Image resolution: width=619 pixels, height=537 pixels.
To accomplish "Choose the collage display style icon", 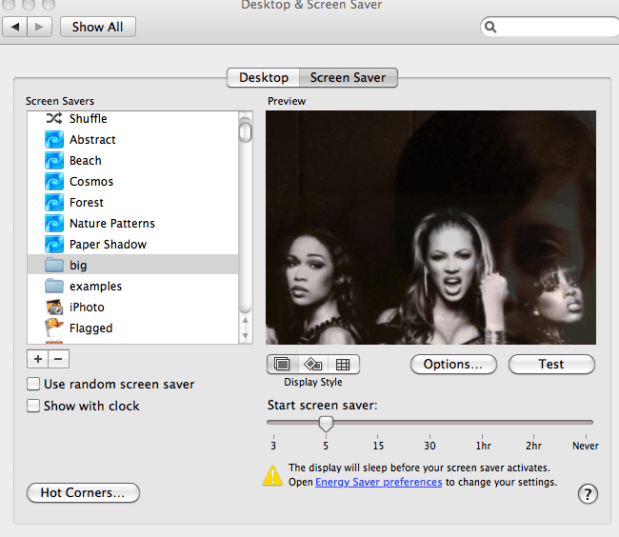I will pos(313,365).
